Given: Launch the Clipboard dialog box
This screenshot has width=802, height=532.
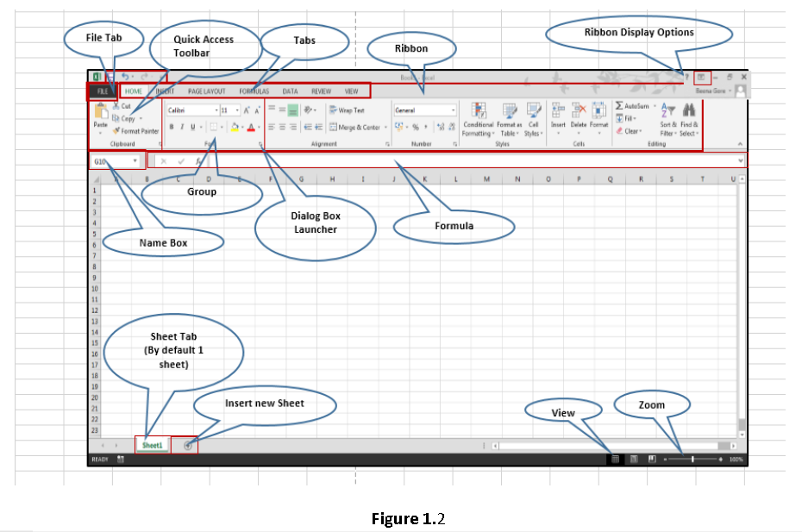Looking at the screenshot, I should (x=160, y=144).
